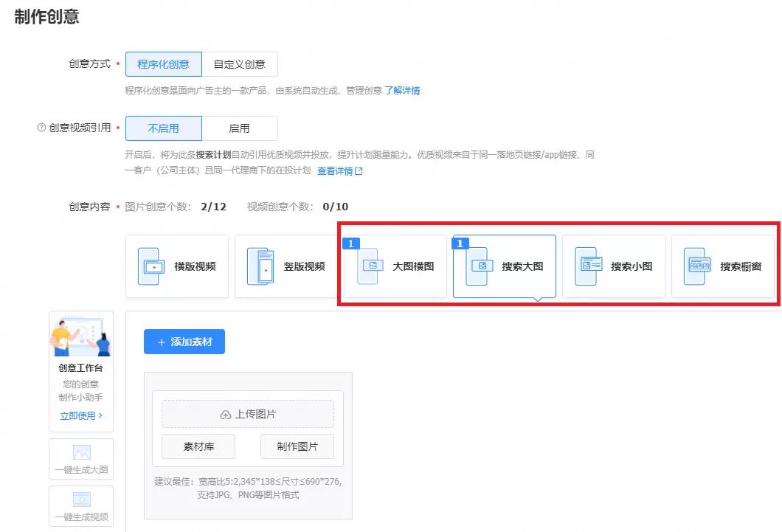Image resolution: width=782 pixels, height=532 pixels.
Task: Select the 横版视频 format icon
Action: pyautogui.click(x=153, y=266)
